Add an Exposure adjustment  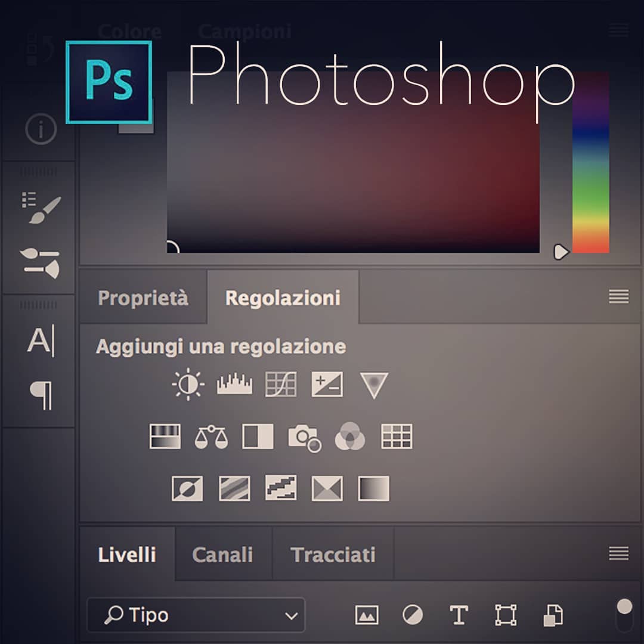[327, 383]
